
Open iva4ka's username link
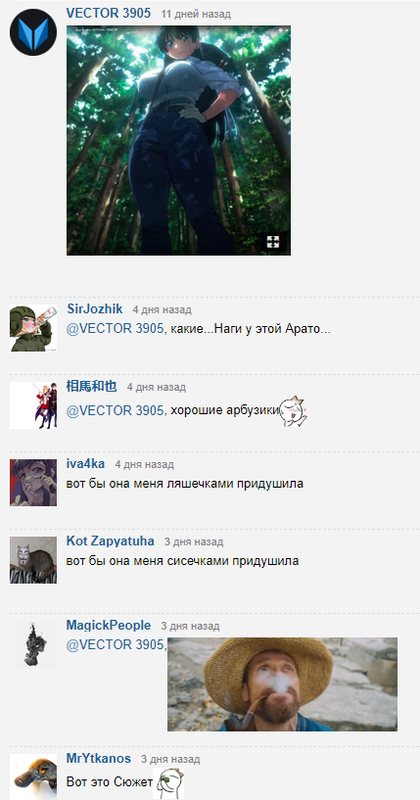(85, 463)
